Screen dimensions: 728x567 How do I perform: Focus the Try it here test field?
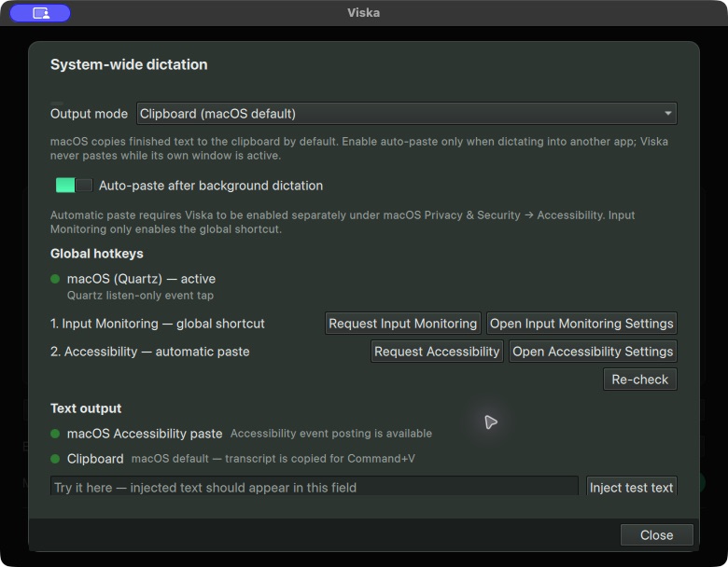315,486
